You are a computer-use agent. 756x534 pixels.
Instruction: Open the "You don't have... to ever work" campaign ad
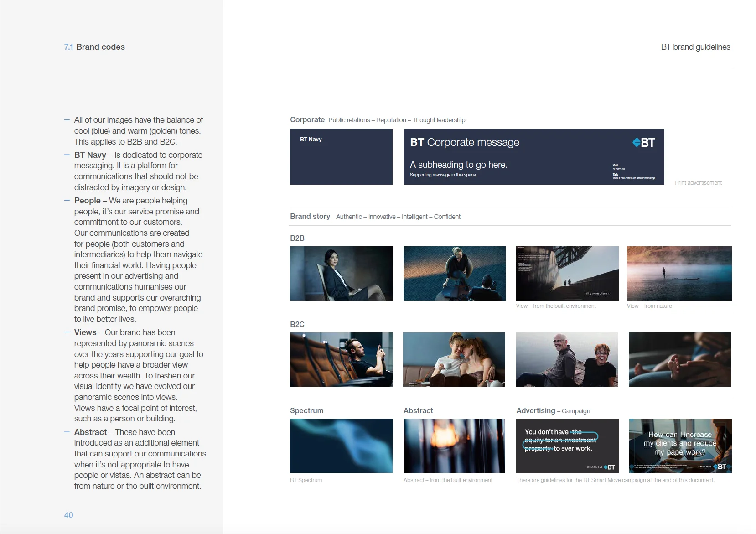coord(567,446)
